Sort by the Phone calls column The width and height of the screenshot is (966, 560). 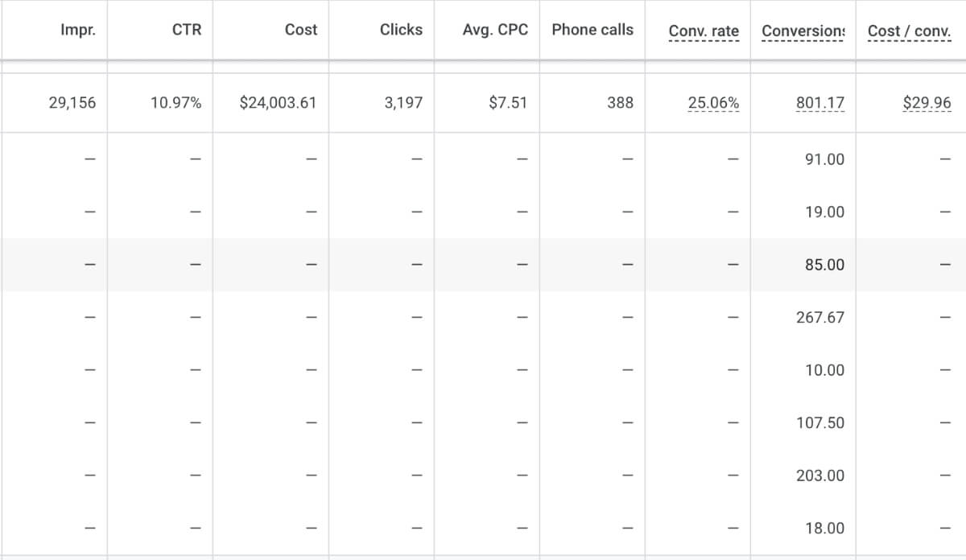click(x=592, y=30)
